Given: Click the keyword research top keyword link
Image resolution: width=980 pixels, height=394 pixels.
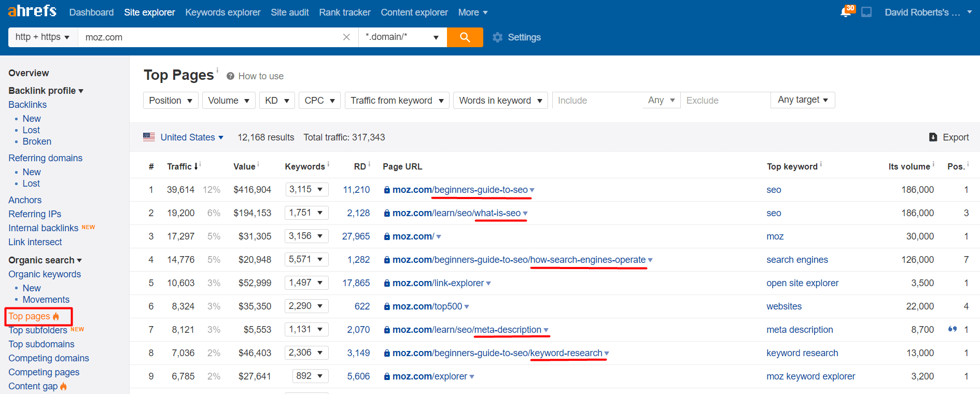Looking at the screenshot, I should (x=802, y=353).
